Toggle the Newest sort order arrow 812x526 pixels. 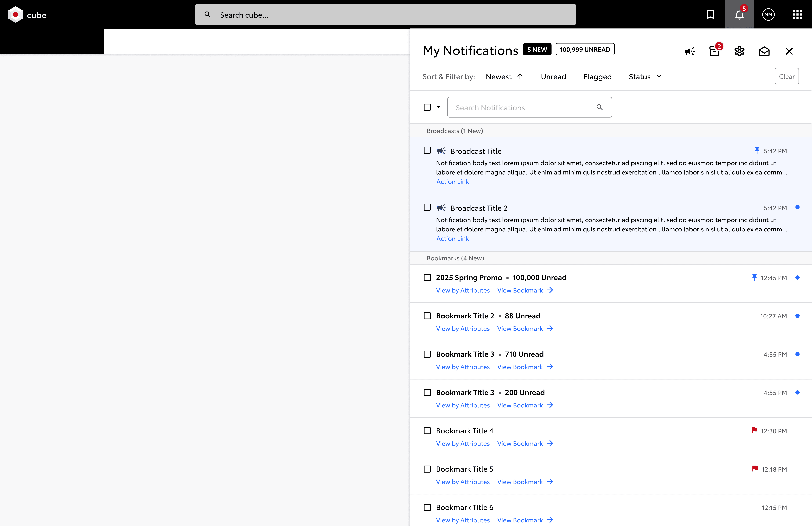point(520,76)
